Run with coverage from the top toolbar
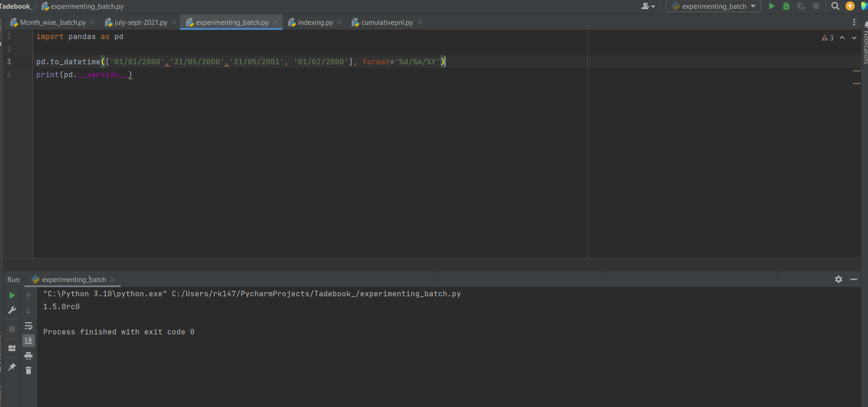The image size is (868, 407). (x=801, y=6)
